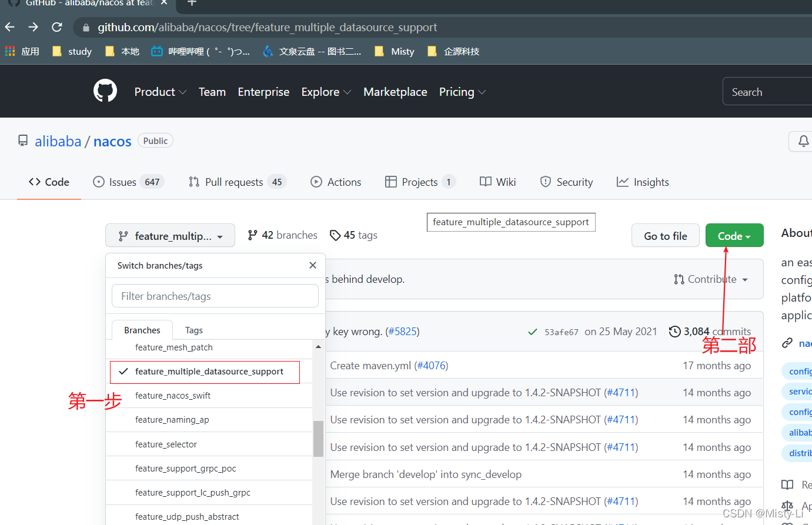Open the 文泉云盘 bookmark

[312, 52]
